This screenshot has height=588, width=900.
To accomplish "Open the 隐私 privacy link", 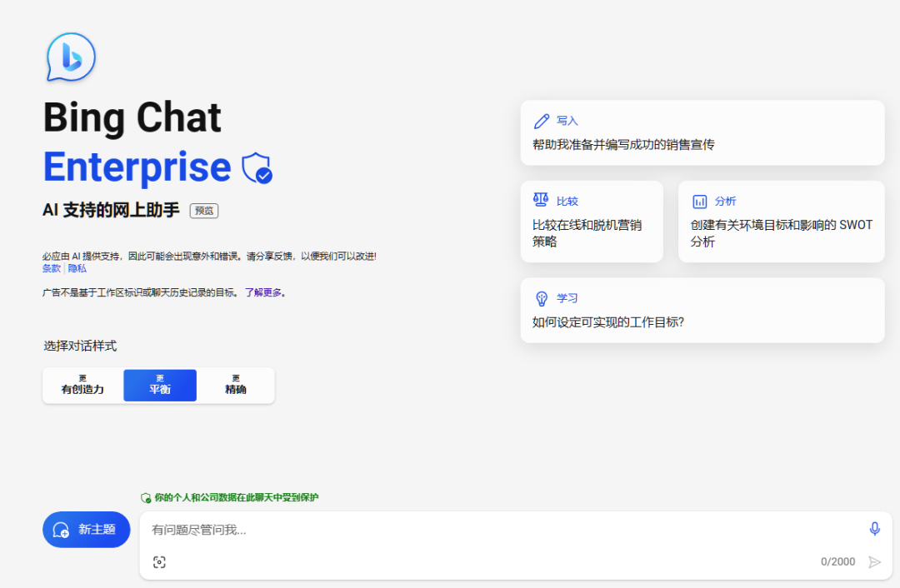I will (77, 268).
